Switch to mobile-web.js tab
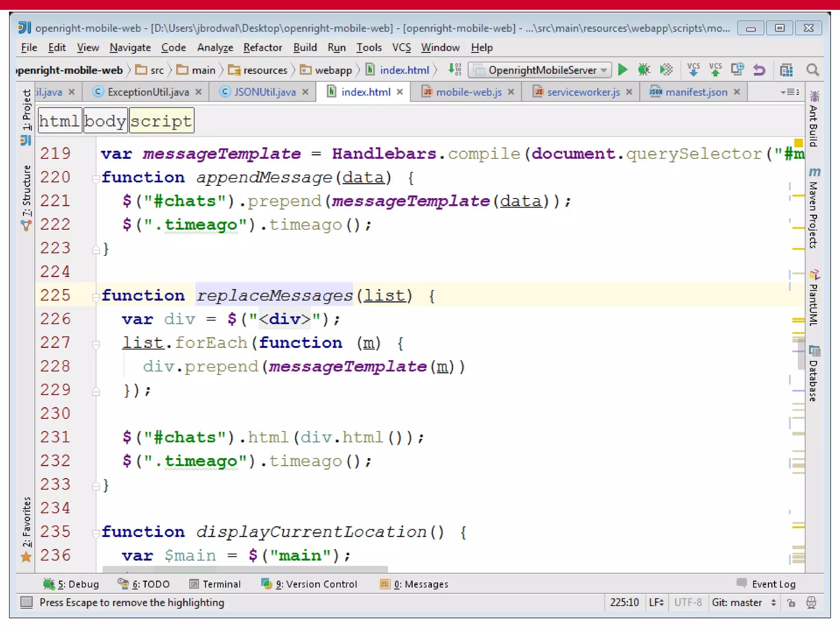The height and width of the screenshot is (630, 840). pyautogui.click(x=468, y=92)
